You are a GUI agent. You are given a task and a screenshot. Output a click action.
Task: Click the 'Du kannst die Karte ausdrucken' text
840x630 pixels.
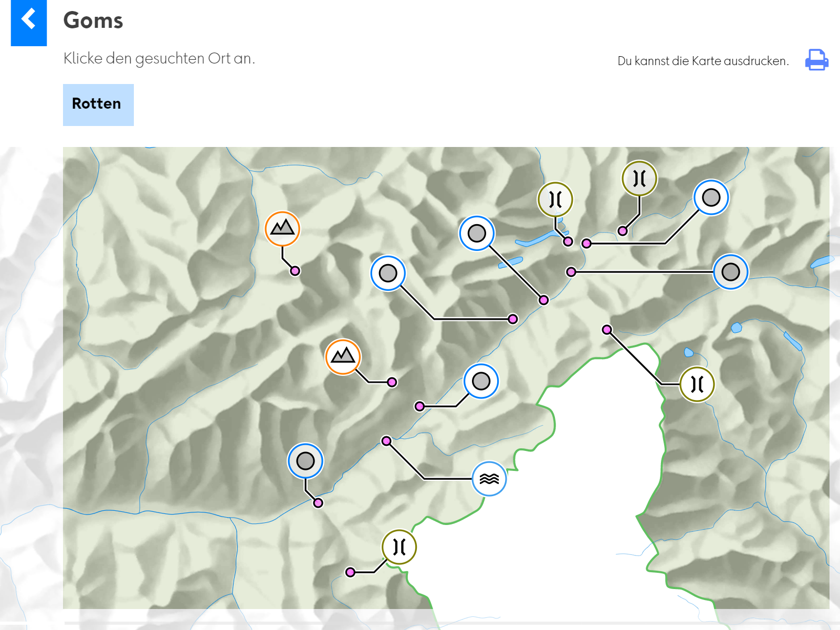(703, 61)
